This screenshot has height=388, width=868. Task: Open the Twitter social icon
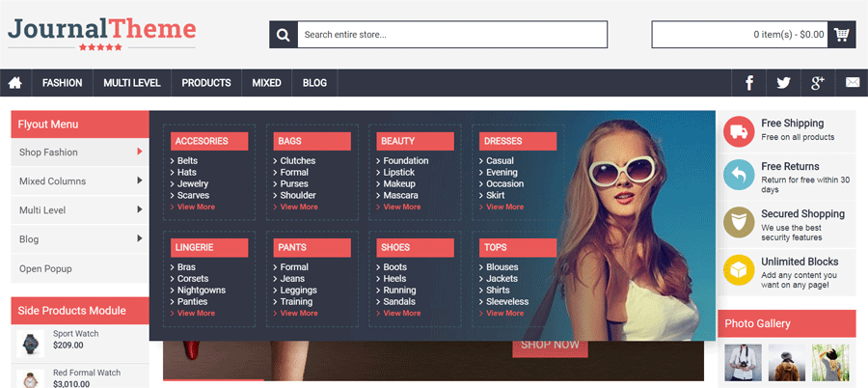[x=783, y=83]
